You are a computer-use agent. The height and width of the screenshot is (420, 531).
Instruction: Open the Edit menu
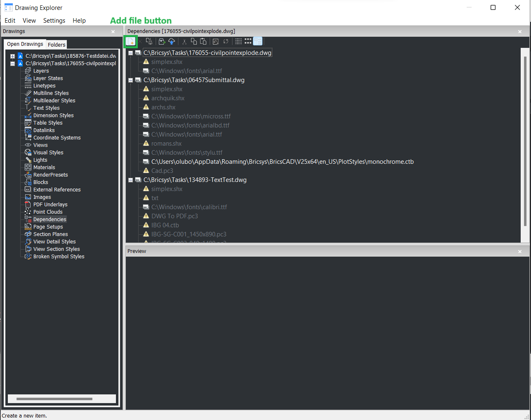click(10, 21)
